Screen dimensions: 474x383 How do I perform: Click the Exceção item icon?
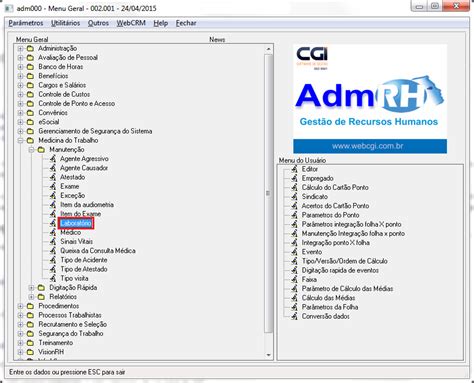53,196
